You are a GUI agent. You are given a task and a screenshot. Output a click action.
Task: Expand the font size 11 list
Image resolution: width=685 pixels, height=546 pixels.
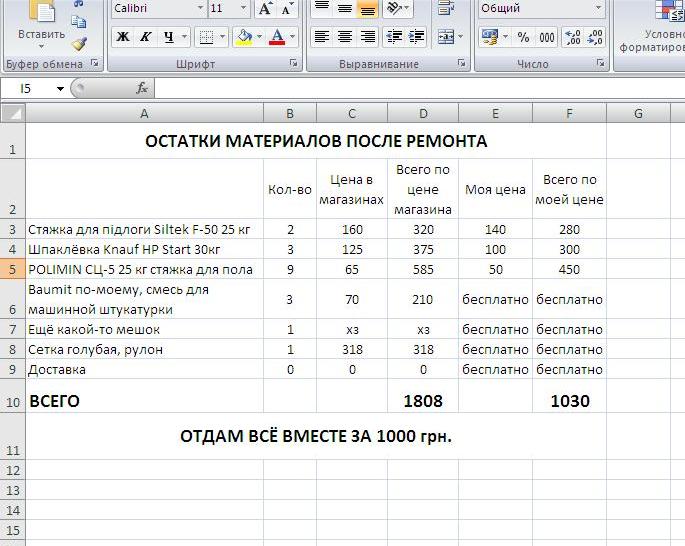coord(243,8)
